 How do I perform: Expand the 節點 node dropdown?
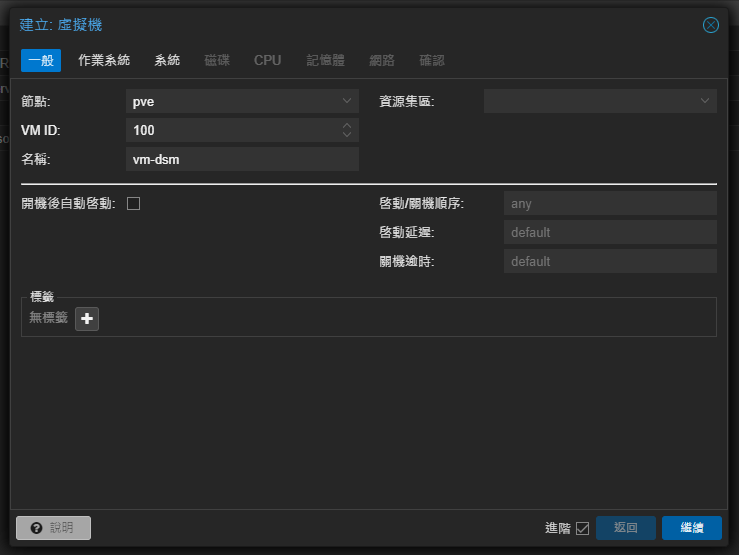[x=347, y=101]
